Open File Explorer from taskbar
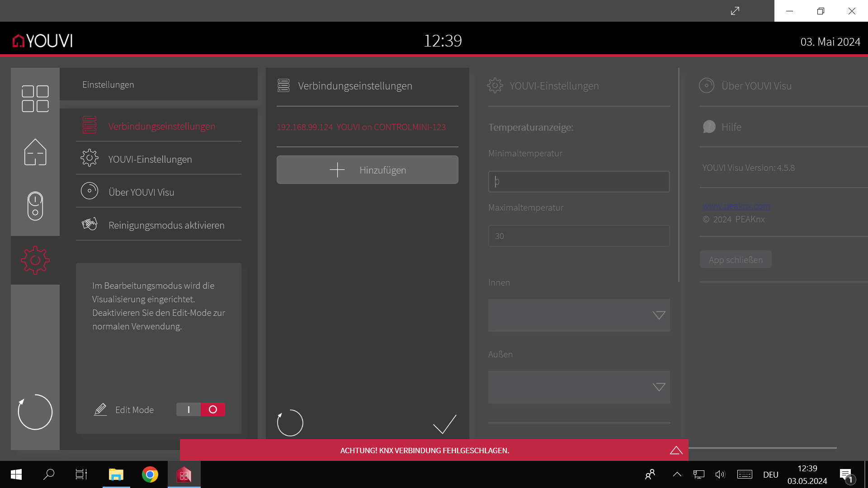This screenshot has width=868, height=488. [116, 474]
